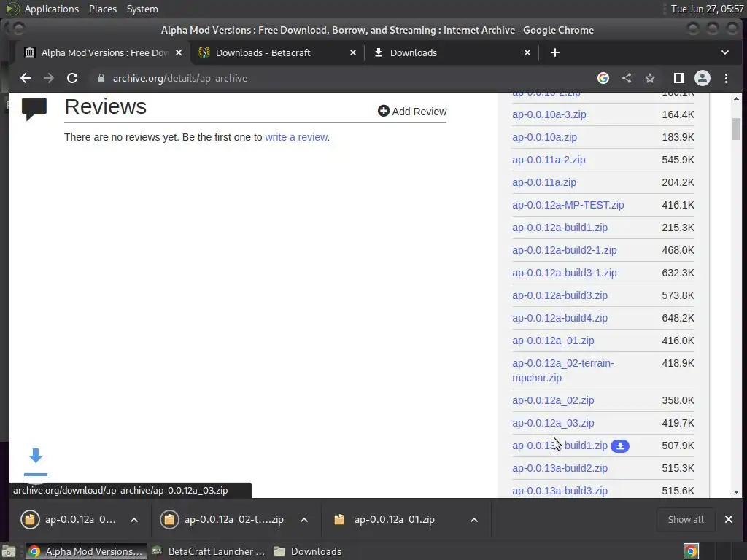This screenshot has width=747, height=560.
Task: Download ap-0.0.12a_02.zip
Action: tap(553, 400)
